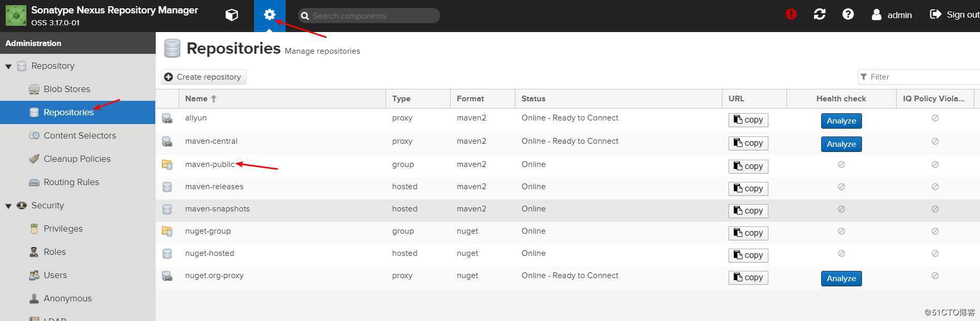Open Users in sidebar

[55, 275]
